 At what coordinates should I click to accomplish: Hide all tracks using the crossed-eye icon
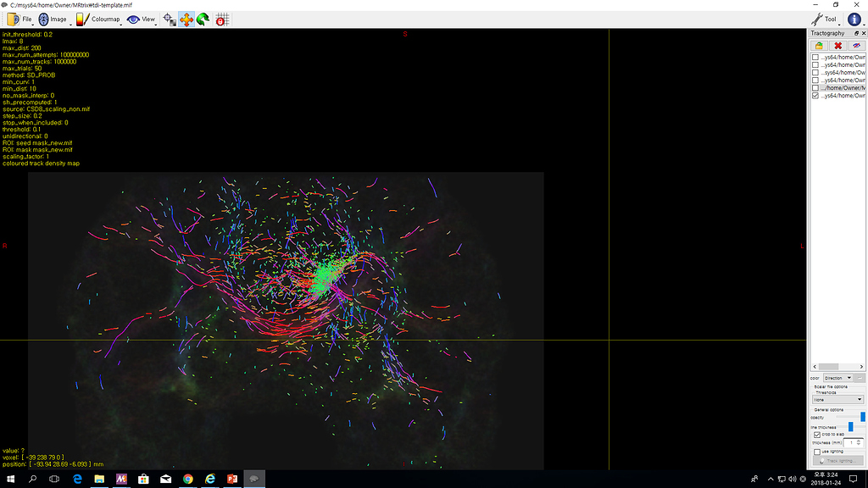point(857,44)
